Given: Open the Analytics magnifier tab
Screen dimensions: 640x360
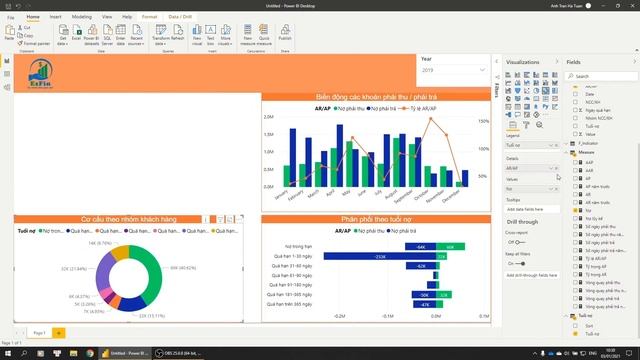Looking at the screenshot, I should pyautogui.click(x=540, y=125).
